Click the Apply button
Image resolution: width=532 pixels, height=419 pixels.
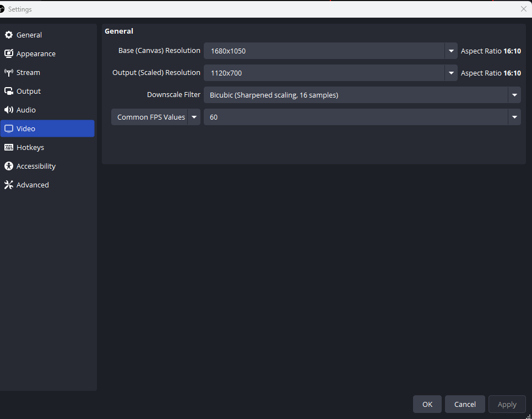(x=507, y=404)
